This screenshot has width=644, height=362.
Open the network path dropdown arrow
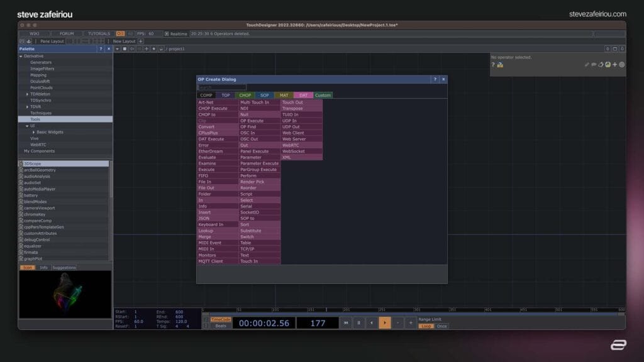[x=118, y=49]
